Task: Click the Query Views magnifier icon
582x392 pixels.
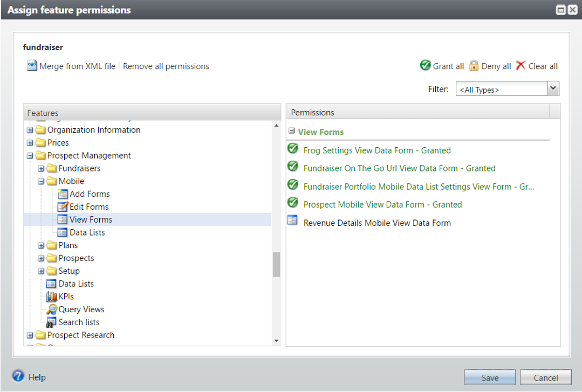Action: [52, 309]
